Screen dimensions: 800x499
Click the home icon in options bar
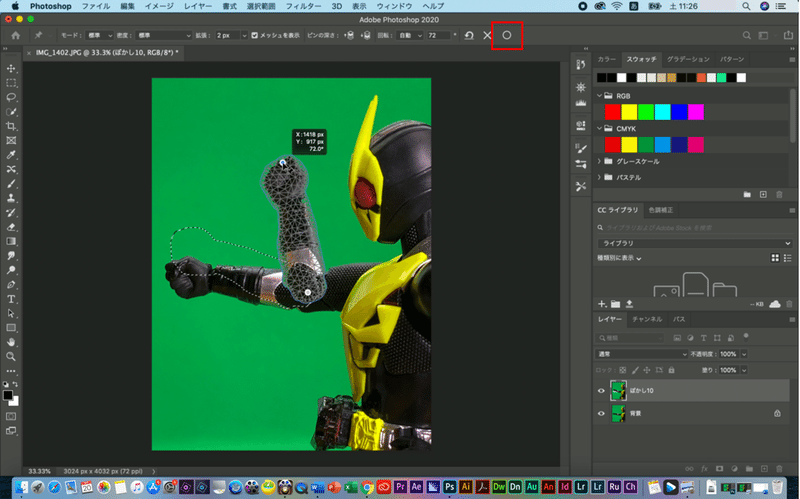pos(16,35)
